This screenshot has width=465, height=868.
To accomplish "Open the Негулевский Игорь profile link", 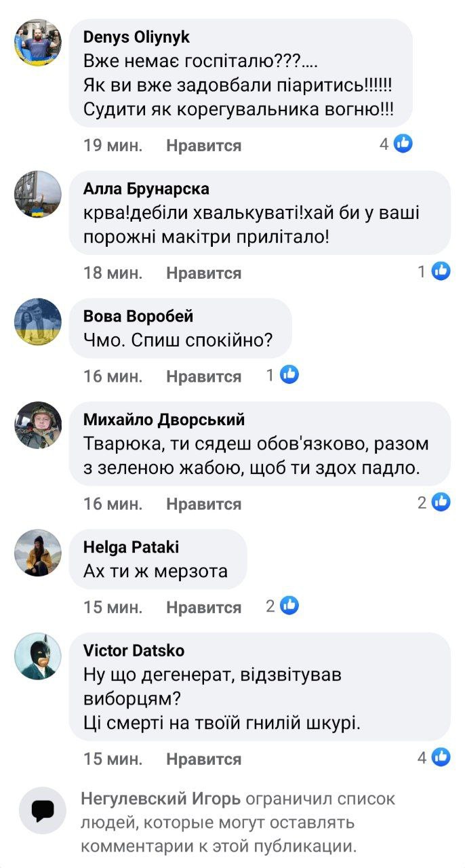I will [160, 800].
